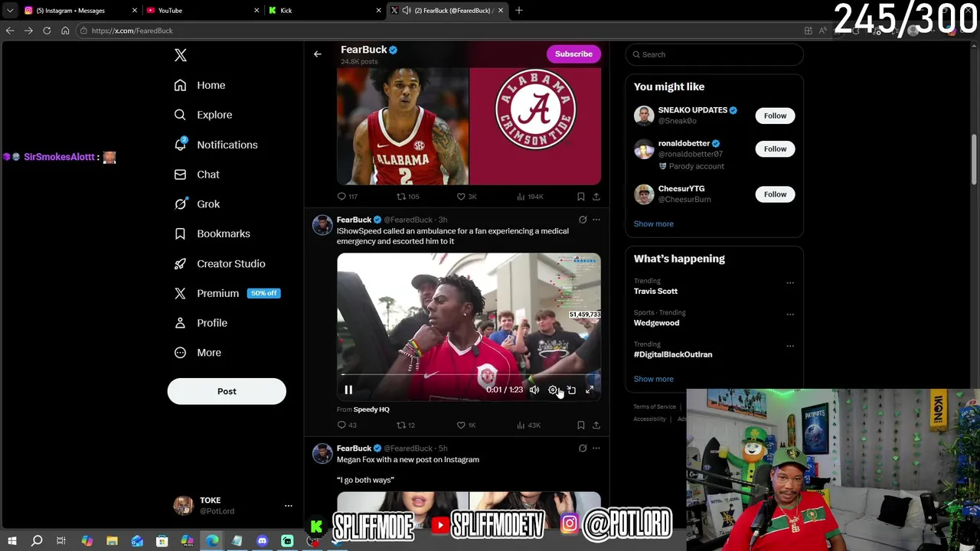
Task: Open Discord from taskbar
Action: (x=262, y=541)
